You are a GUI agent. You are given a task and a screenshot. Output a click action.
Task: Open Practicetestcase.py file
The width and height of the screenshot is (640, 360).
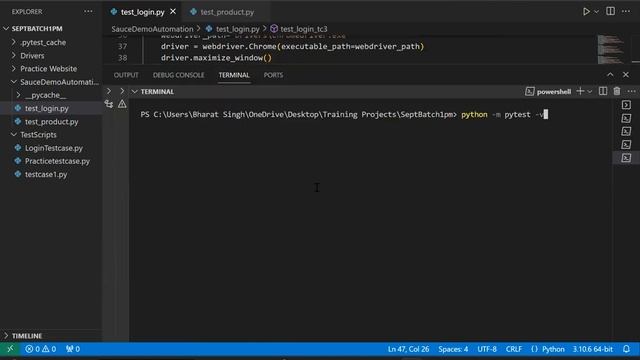pos(57,161)
